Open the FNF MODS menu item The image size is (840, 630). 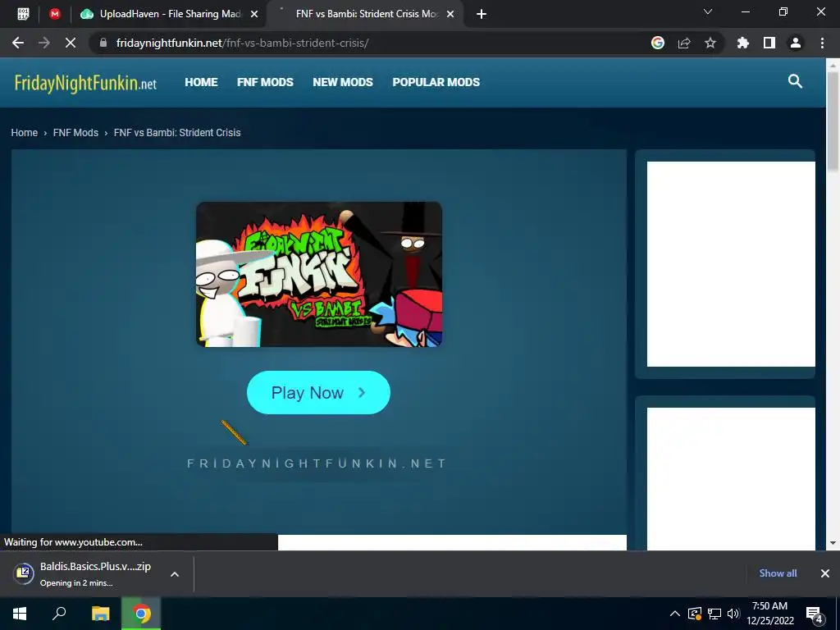[265, 82]
